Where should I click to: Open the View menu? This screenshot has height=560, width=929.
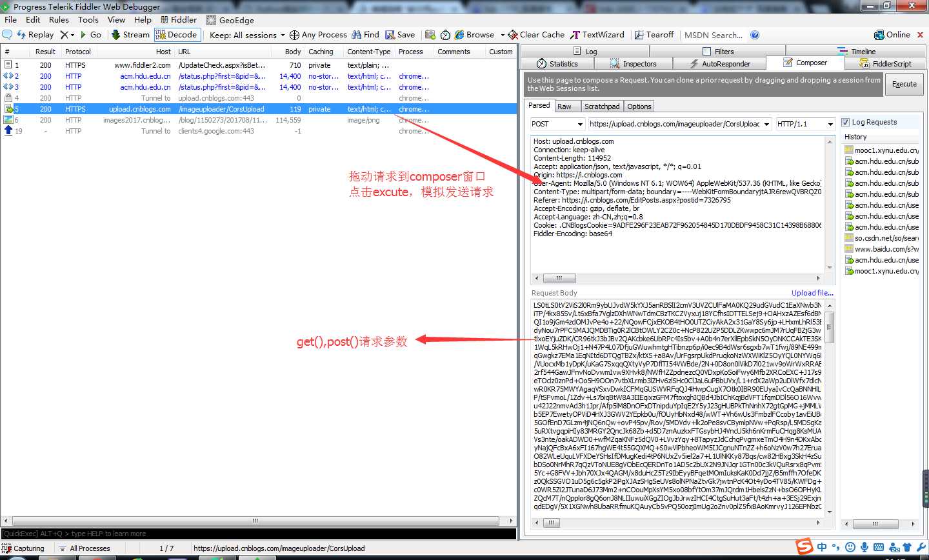click(x=116, y=20)
